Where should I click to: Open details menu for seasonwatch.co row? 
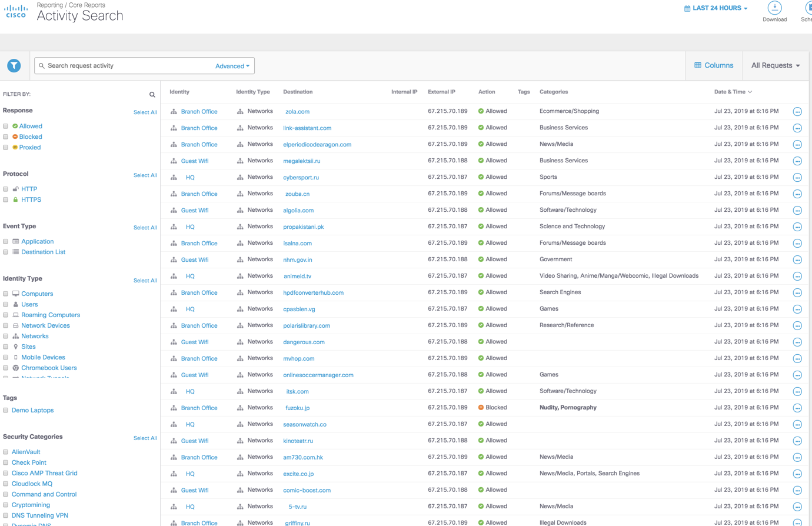pyautogui.click(x=797, y=425)
